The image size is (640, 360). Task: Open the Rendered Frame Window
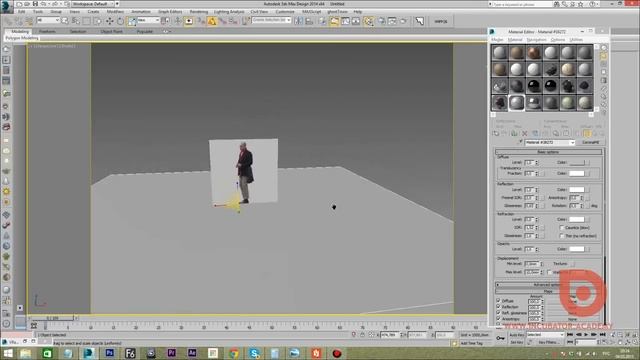(391, 21)
